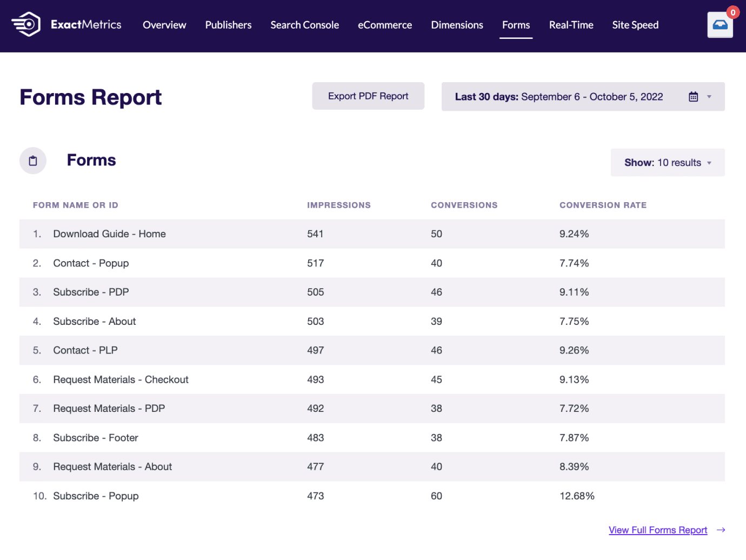The height and width of the screenshot is (560, 746).
Task: Click the Export PDF Report button
Action: coord(368,96)
